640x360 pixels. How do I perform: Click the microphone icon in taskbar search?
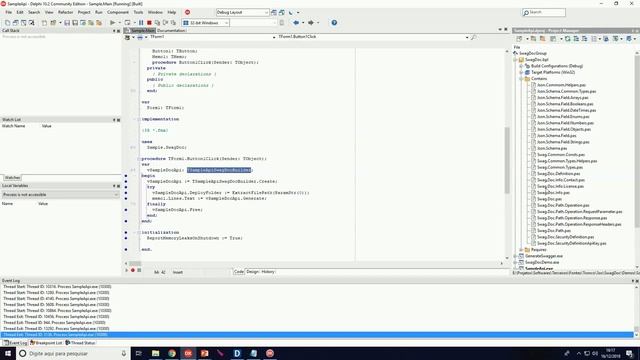click(124, 353)
